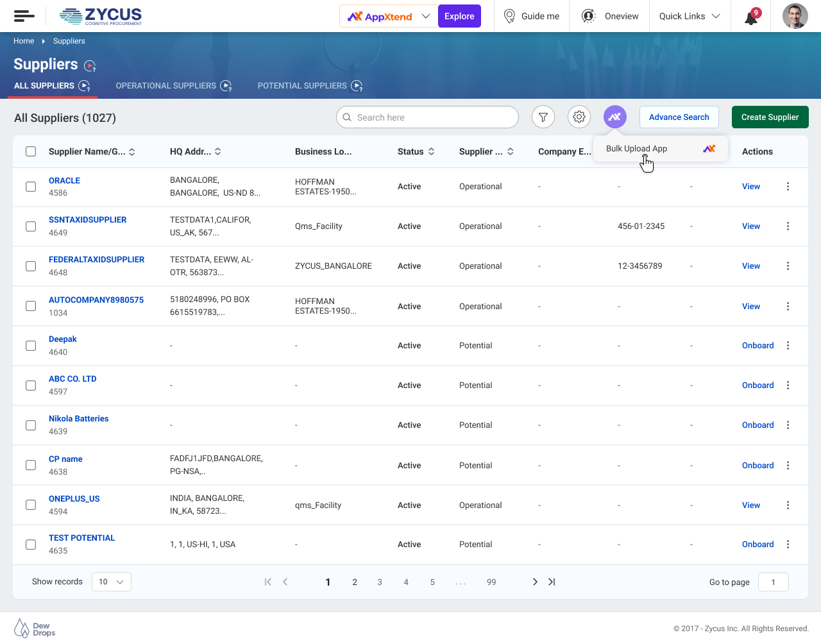
Task: Go to next page arrow
Action: [x=535, y=582]
